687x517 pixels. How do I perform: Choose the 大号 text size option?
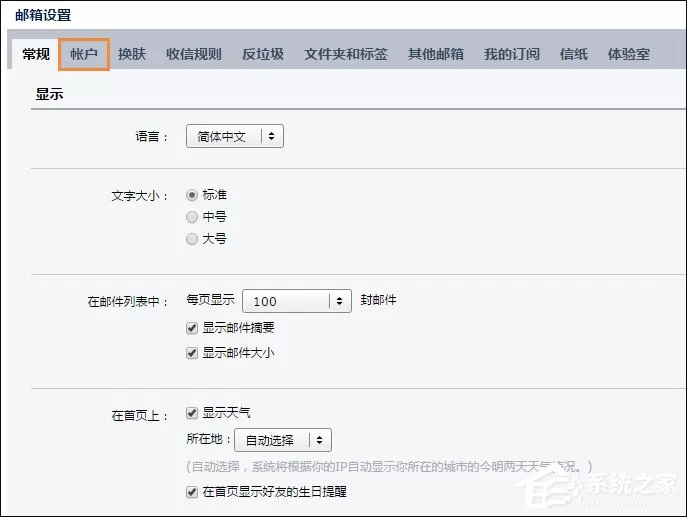(x=192, y=239)
